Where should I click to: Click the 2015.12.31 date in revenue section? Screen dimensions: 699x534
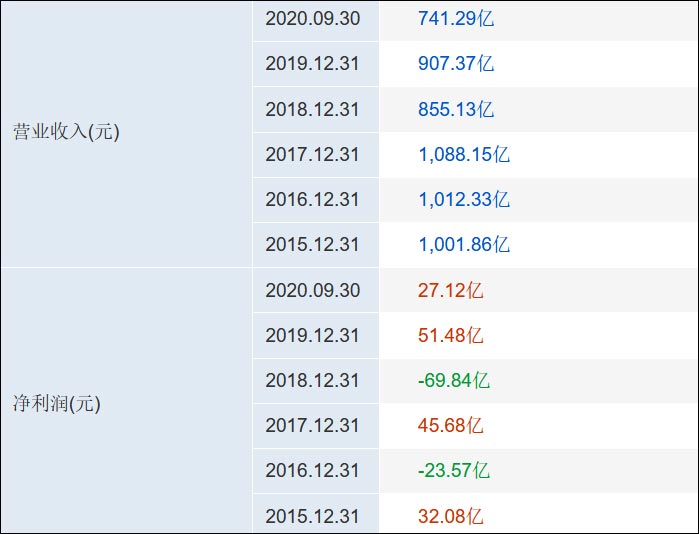[x=312, y=244]
